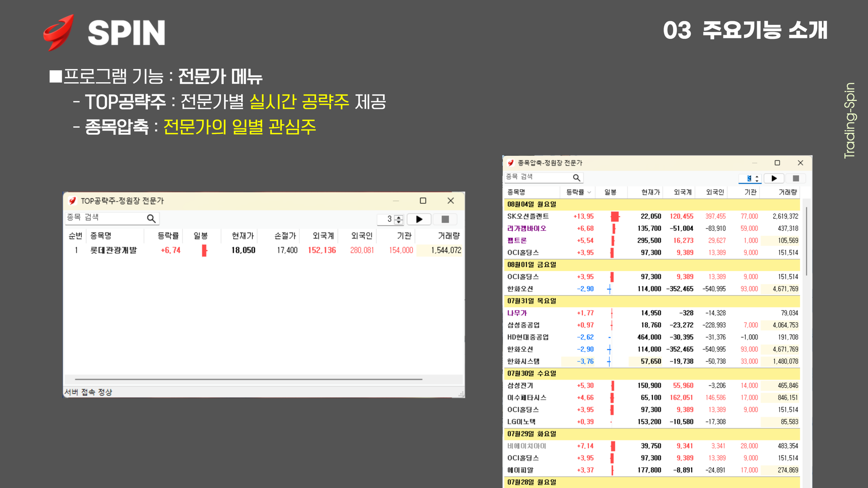Viewport: 868px width, 488px height.
Task: Click the 08월01일 금요일 date group header
Action: tap(532, 265)
